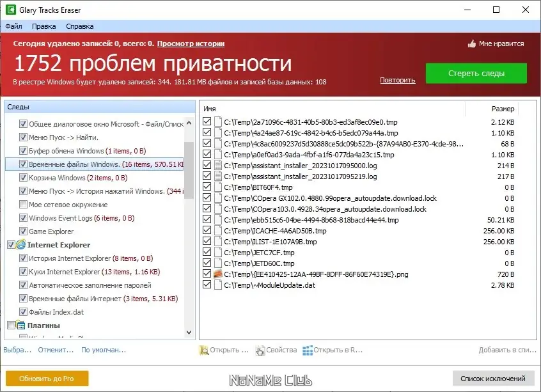Click the Следы panel header
The width and height of the screenshot is (541, 392).
100,107
